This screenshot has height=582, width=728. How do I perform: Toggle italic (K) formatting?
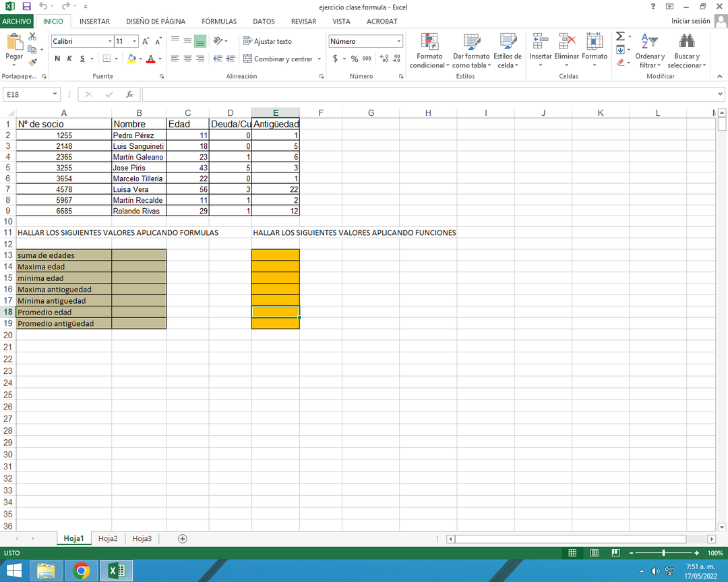(69, 59)
